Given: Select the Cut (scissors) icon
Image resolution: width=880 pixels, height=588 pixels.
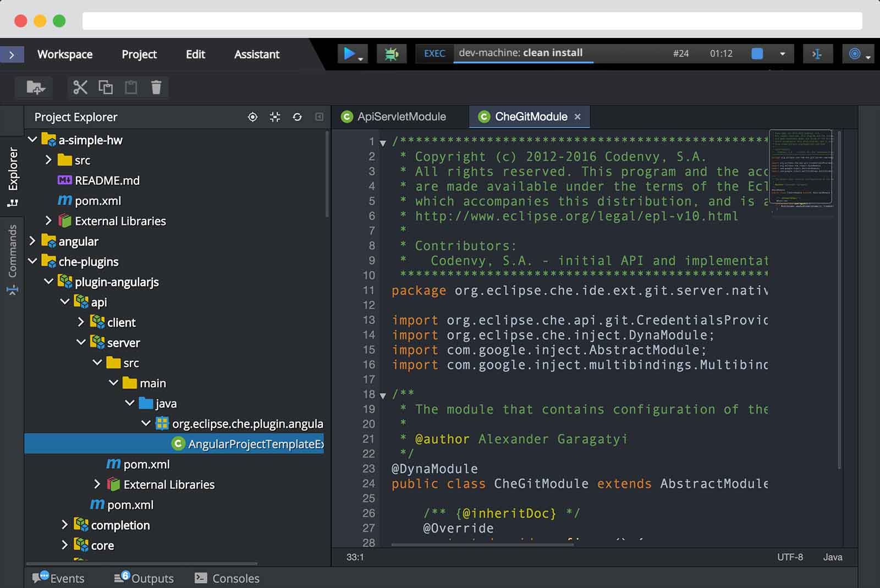Looking at the screenshot, I should (x=80, y=87).
